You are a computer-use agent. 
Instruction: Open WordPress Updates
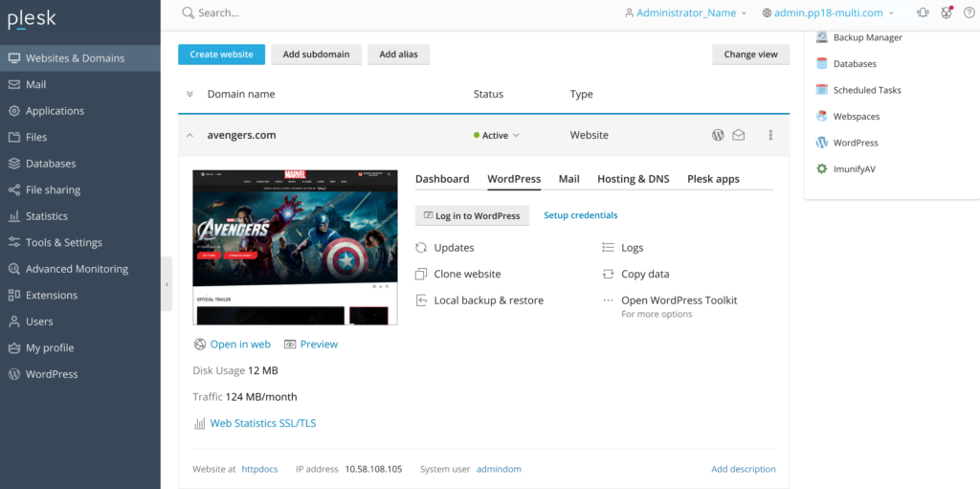click(x=445, y=248)
